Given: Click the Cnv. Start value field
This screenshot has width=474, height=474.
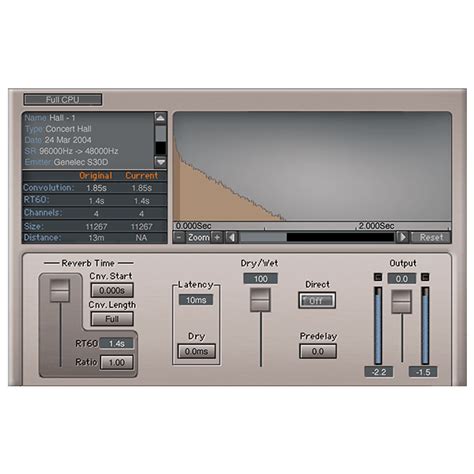Looking at the screenshot, I should click(x=112, y=290).
